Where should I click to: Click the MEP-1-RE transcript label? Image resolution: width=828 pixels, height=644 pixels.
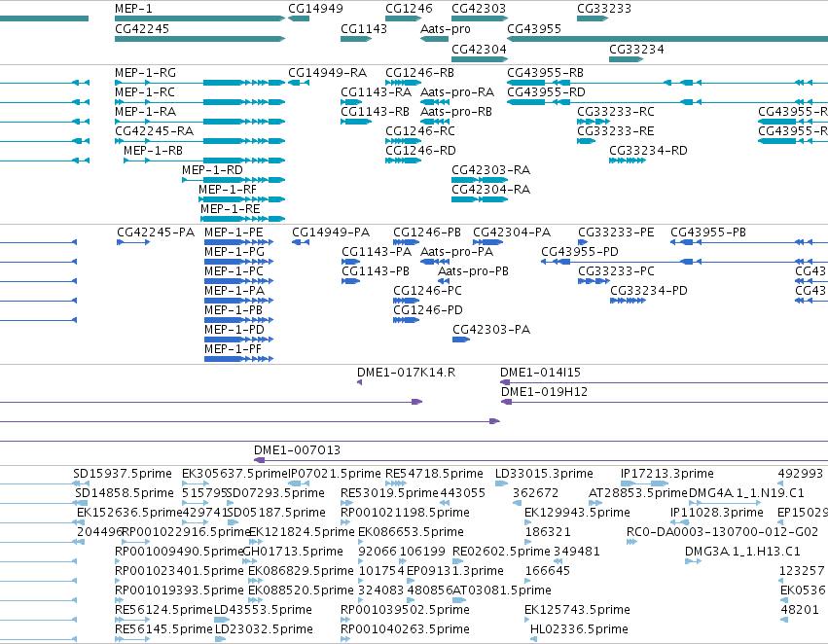pyautogui.click(x=231, y=209)
